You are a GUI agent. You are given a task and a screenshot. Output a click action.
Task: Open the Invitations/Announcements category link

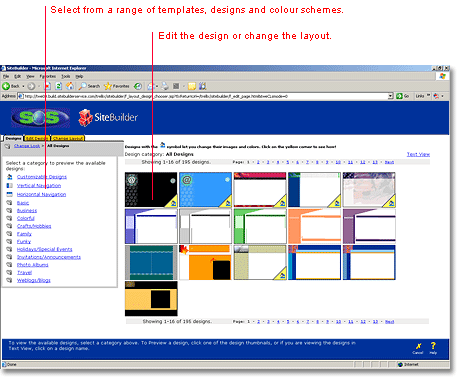pyautogui.click(x=49, y=257)
